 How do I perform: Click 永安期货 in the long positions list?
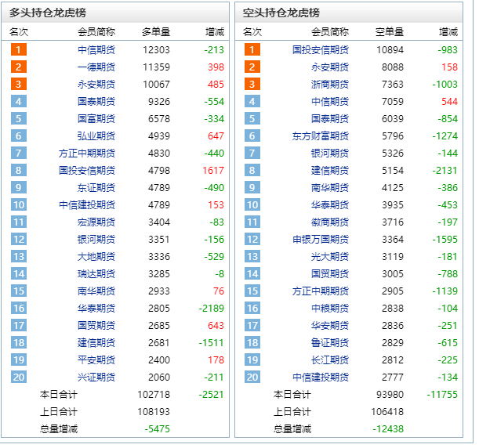click(96, 85)
